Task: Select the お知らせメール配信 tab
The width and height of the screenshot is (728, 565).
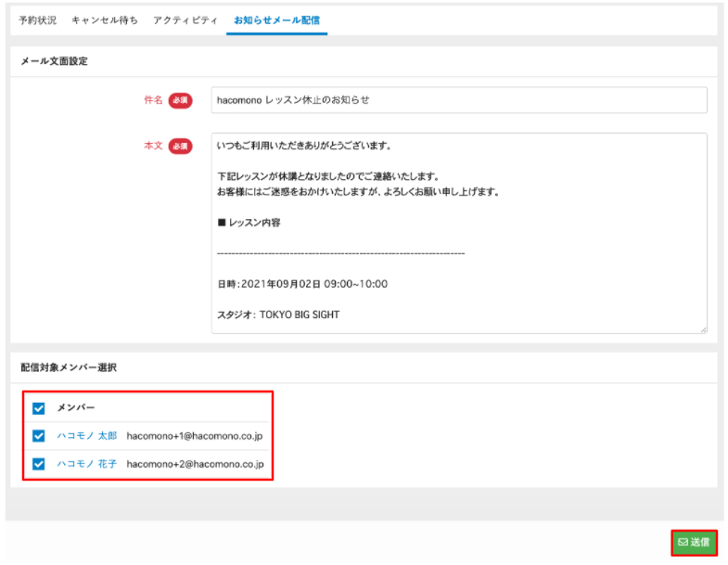Action: coord(276,19)
